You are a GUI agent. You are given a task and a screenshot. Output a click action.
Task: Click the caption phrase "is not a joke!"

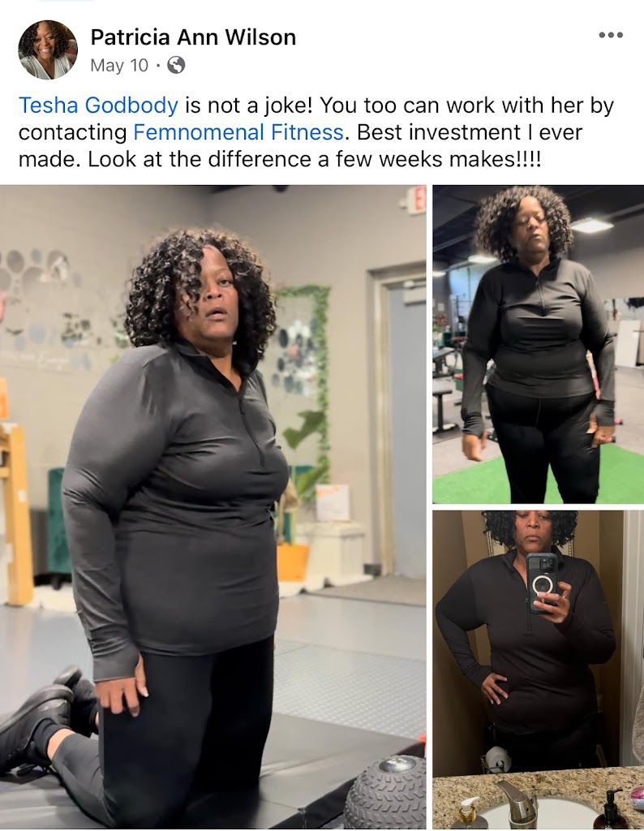pyautogui.click(x=249, y=105)
